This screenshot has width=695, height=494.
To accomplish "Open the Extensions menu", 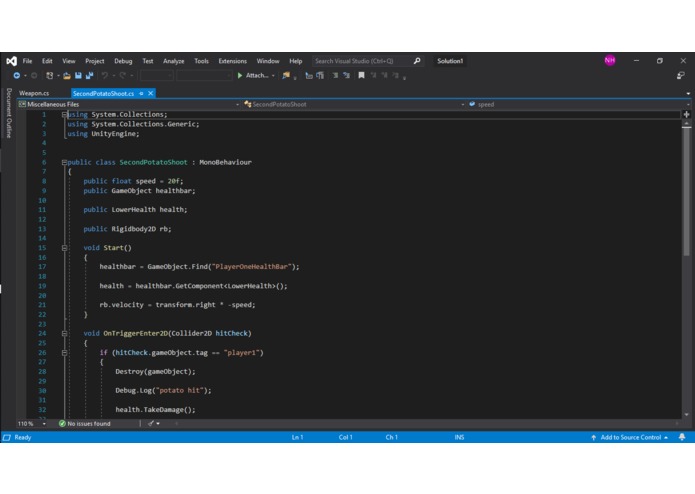I will pos(233,61).
